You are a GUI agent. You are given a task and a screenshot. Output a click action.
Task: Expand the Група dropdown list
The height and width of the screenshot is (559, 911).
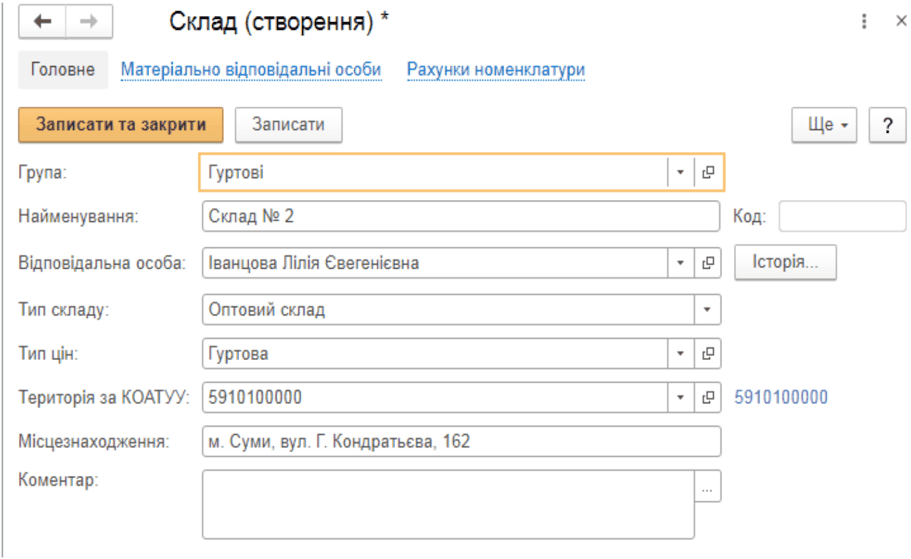click(680, 172)
